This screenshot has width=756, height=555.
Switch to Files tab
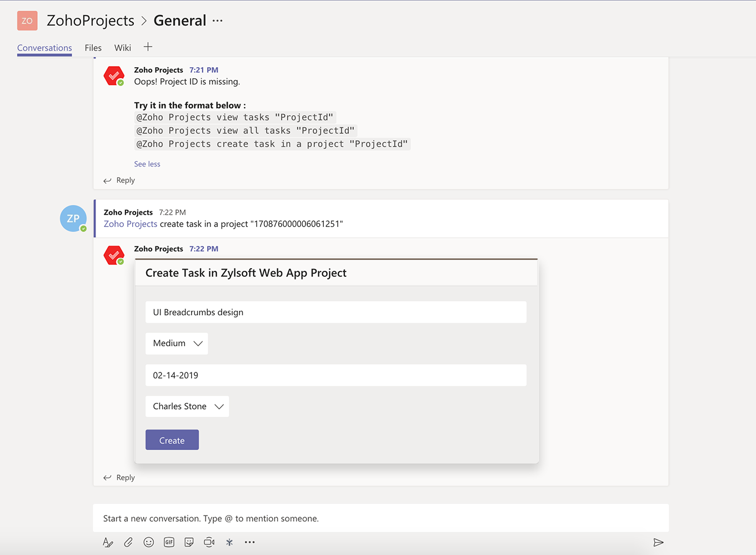pos(93,48)
